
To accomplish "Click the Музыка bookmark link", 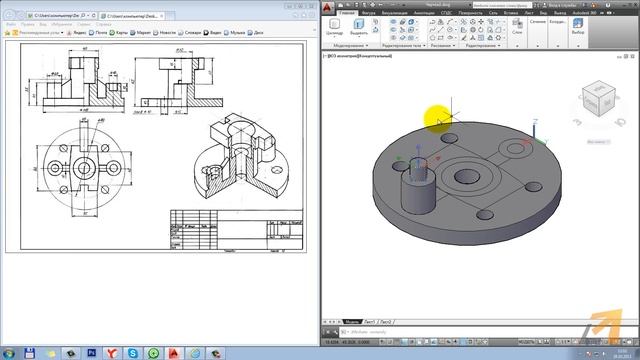I will (234, 33).
